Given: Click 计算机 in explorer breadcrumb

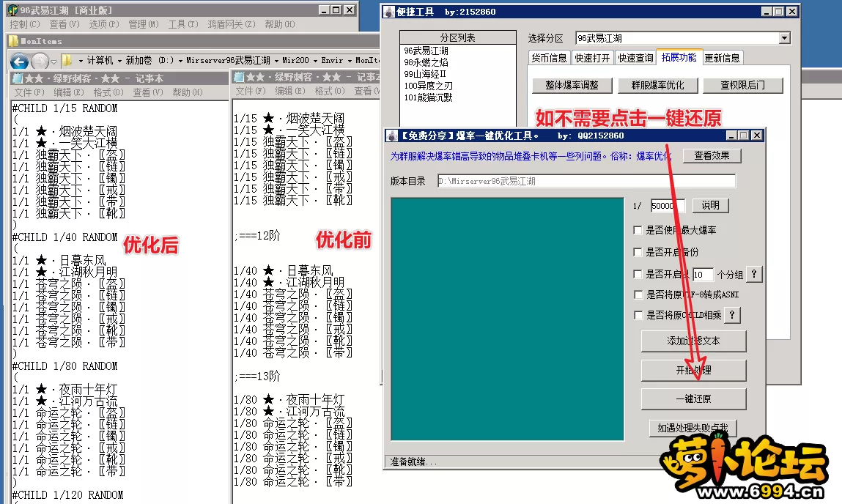Looking at the screenshot, I should coord(100,61).
